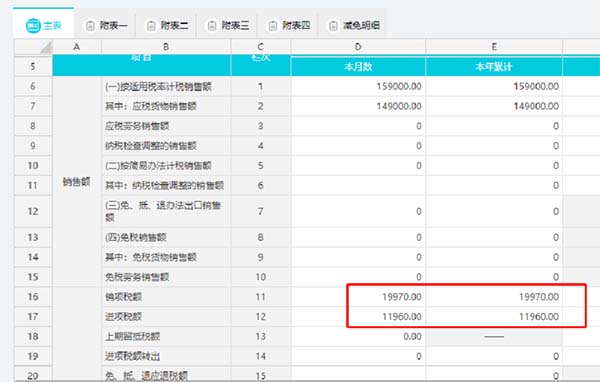Image resolution: width=600 pixels, height=382 pixels.
Task: Click the 其中：应税货物销售额 cell
Action: tap(166, 106)
